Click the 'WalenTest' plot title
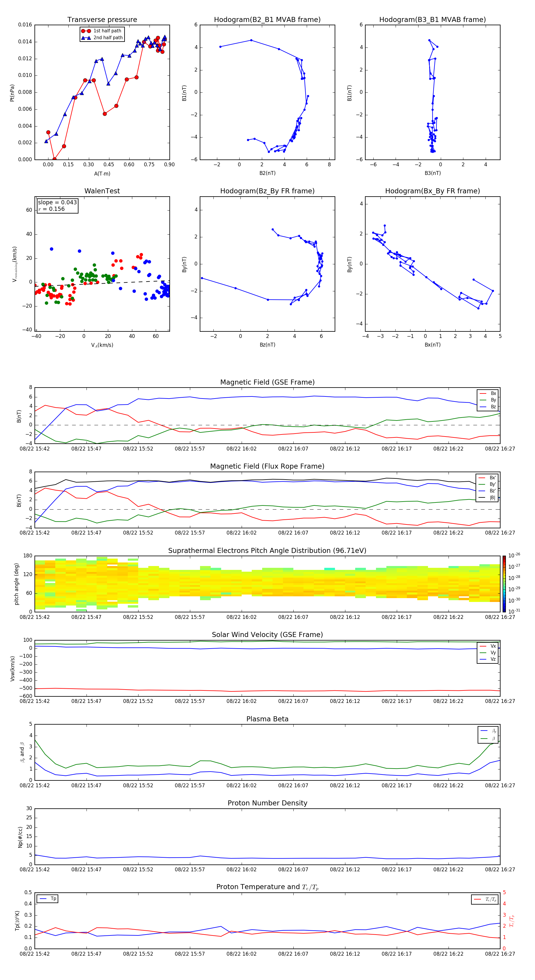Viewport: 535px width, 980px height. coord(102,191)
